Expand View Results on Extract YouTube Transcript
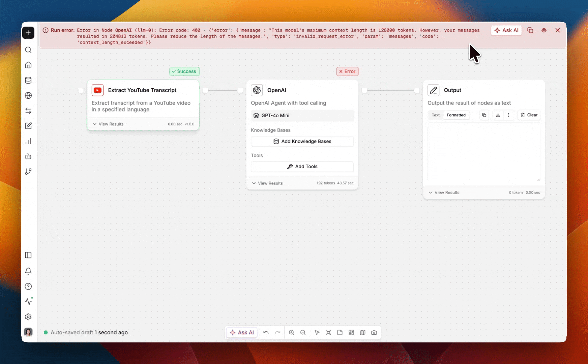 [108, 124]
